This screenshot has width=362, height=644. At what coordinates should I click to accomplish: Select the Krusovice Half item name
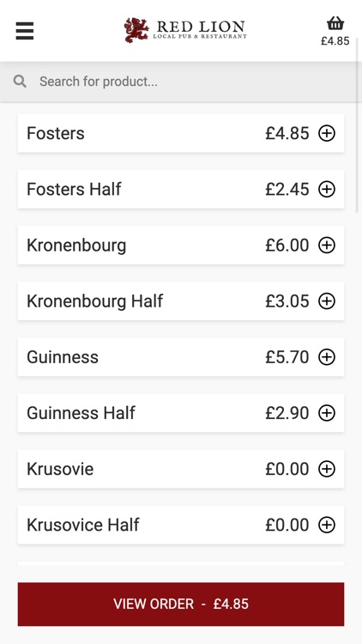point(83,525)
